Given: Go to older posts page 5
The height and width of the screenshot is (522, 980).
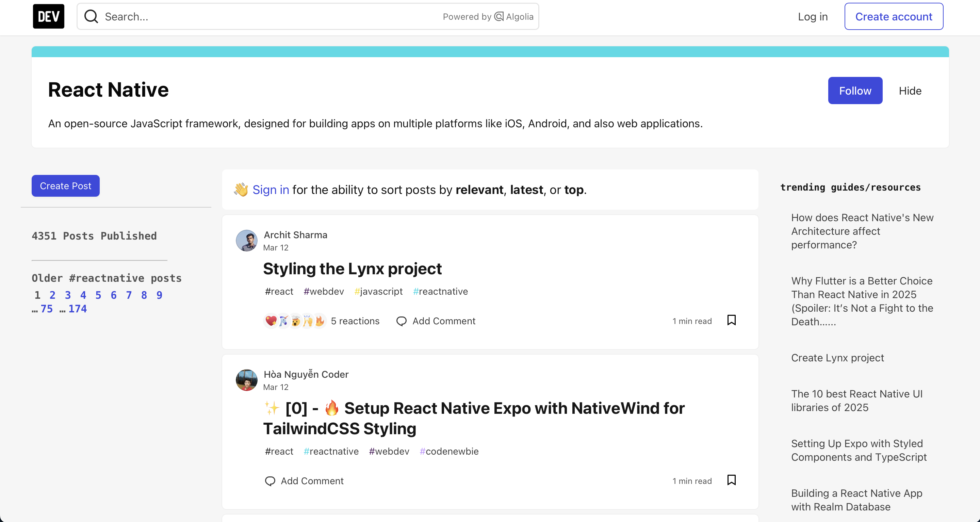Looking at the screenshot, I should point(98,295).
